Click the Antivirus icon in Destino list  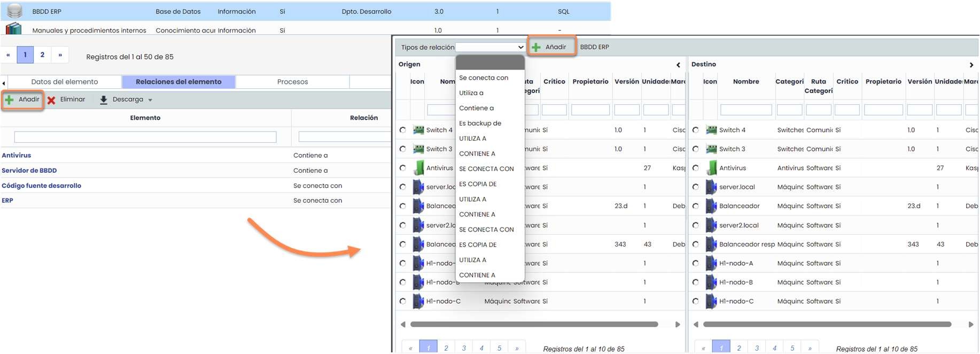coord(711,168)
